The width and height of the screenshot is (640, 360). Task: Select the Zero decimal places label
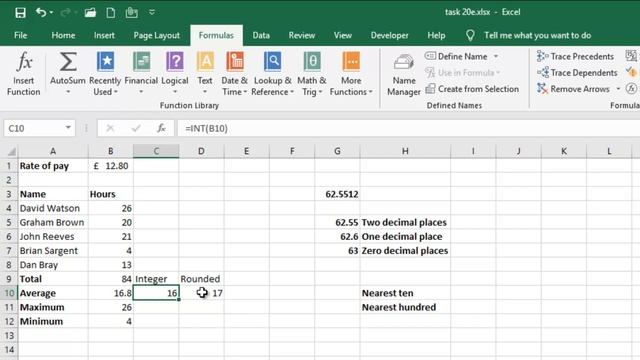[x=405, y=251]
